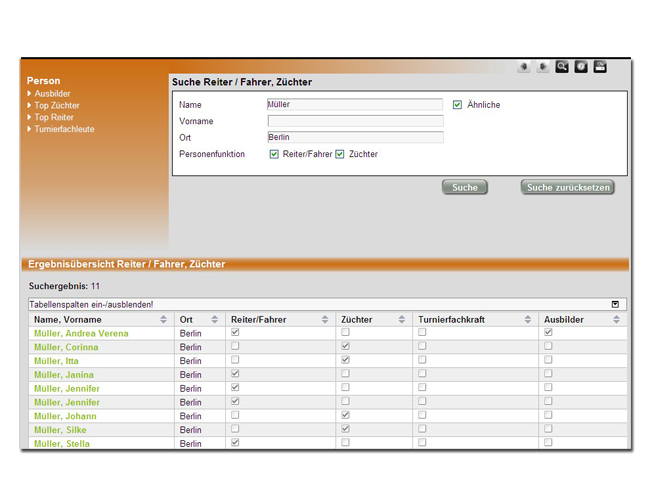This screenshot has width=650, height=504.
Task: Uncheck the Reiter/Fahrer Personenfunktion checkbox
Action: pos(274,154)
